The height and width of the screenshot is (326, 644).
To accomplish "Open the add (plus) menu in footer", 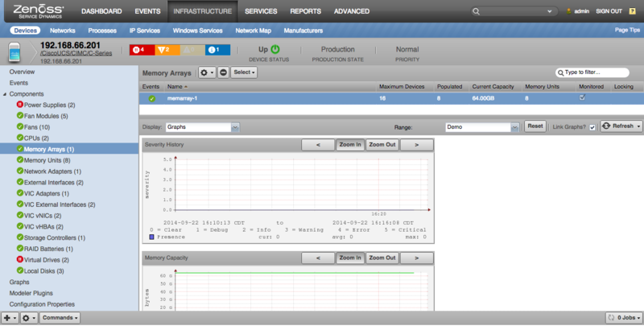I will [x=10, y=318].
